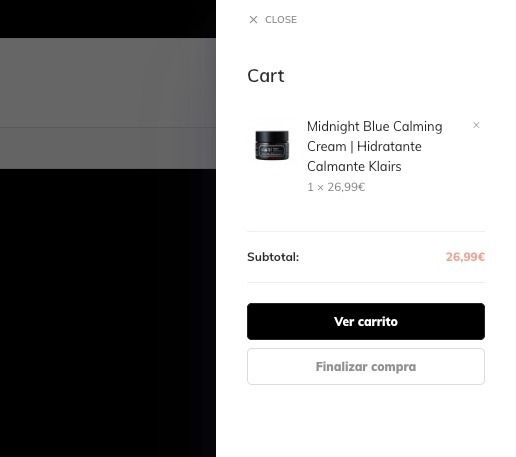Image resolution: width=516 pixels, height=457 pixels.
Task: Open the Midnight Blue Calming Cream product link
Action: [375, 146]
